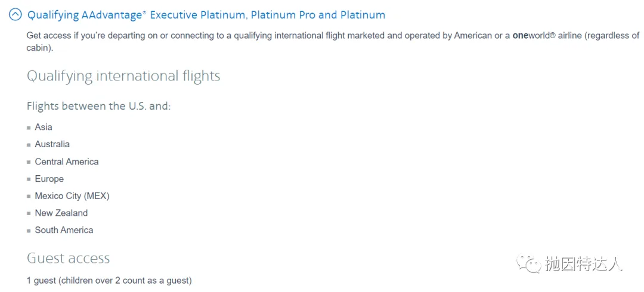Collapse Qualifying AAdvantage Executive Platinum section
Image resolution: width=644 pixels, height=292 pixels.
pos(206,15)
